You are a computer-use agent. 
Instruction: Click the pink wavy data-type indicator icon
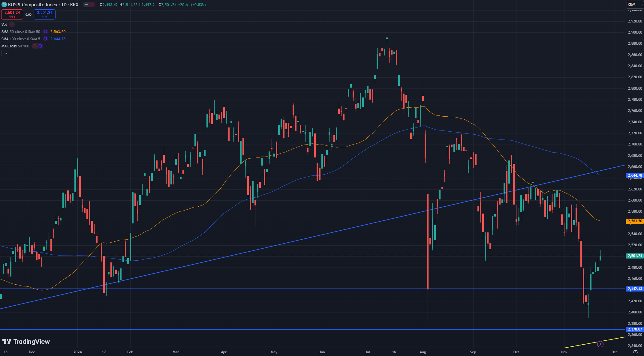(x=92, y=5)
